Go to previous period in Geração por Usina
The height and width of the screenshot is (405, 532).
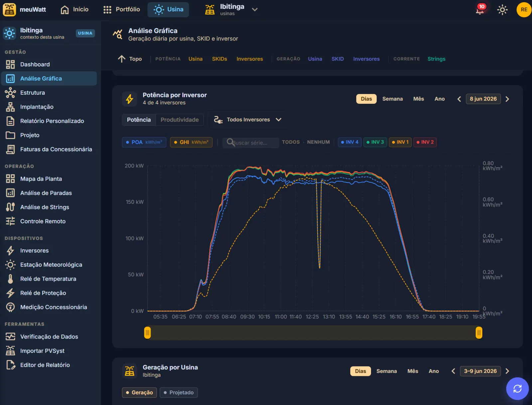(x=453, y=371)
